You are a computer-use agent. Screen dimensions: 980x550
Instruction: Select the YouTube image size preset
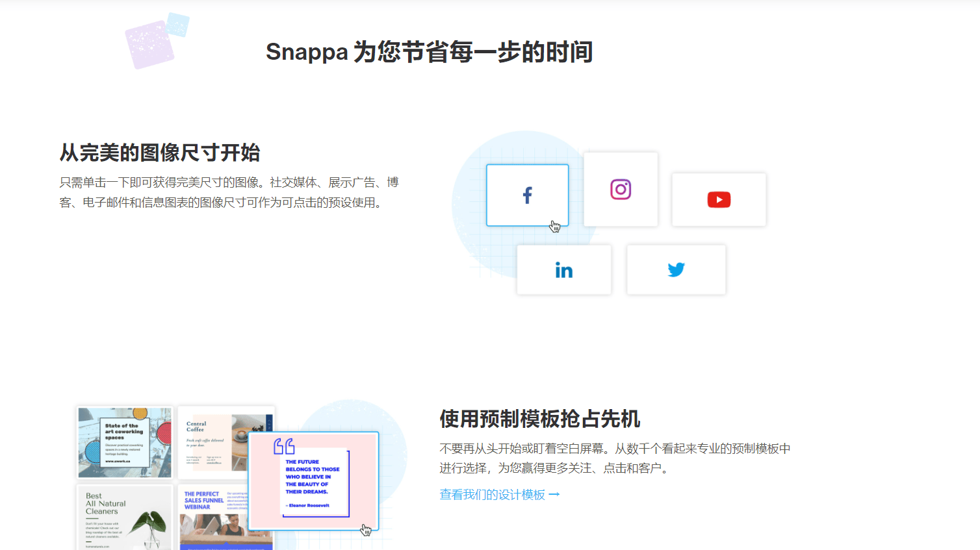pos(719,200)
